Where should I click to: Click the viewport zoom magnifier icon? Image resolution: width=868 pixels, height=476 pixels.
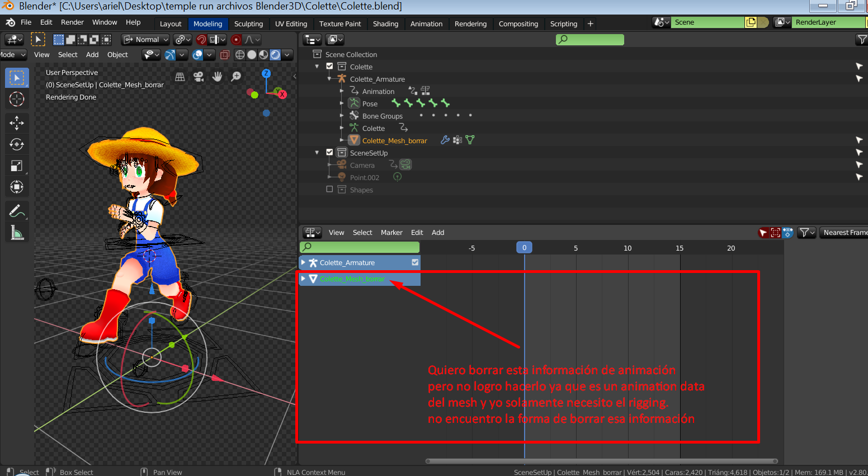[236, 77]
